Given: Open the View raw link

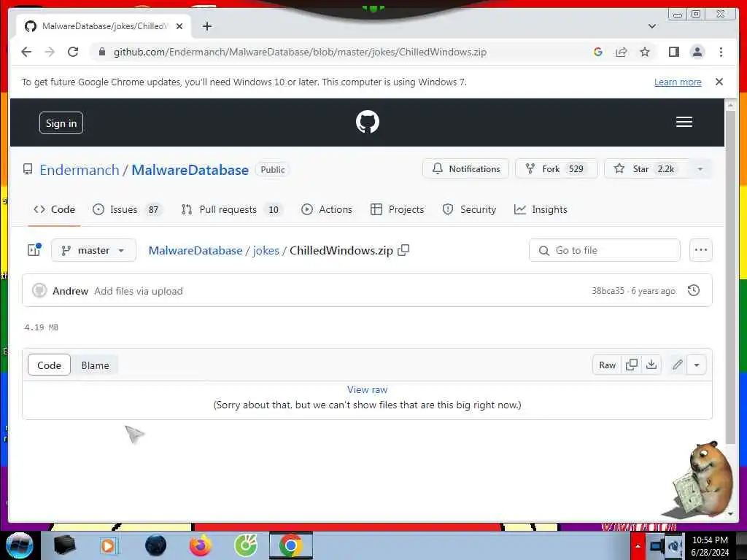Looking at the screenshot, I should pyautogui.click(x=367, y=389).
